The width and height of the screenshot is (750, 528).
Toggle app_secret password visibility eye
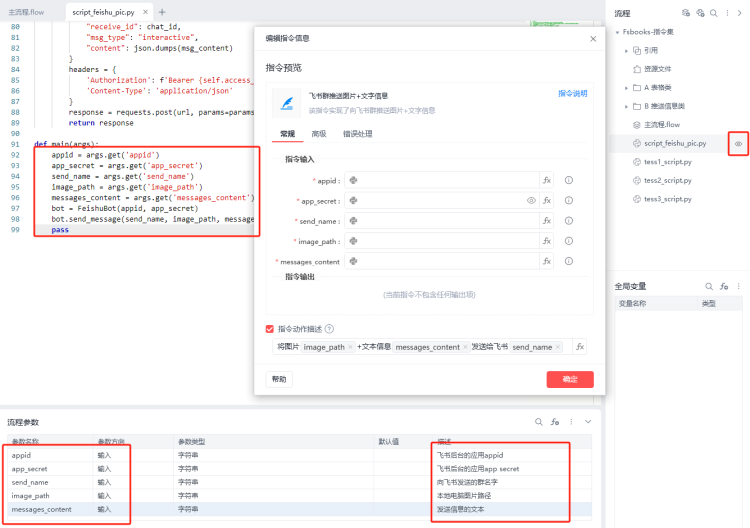531,200
